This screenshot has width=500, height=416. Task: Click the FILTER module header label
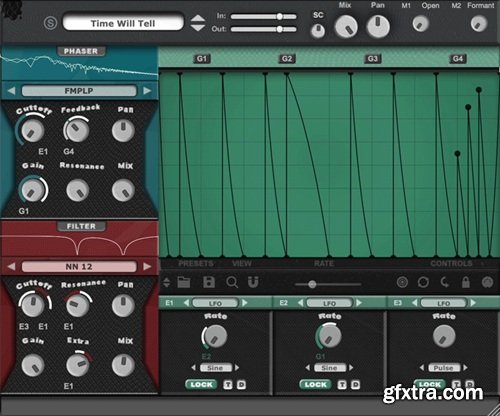[x=81, y=226]
